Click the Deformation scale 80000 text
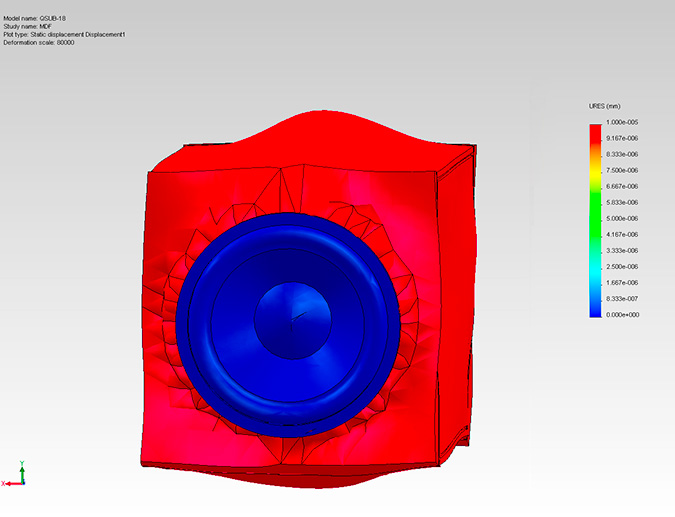The image size is (675, 517). 39,43
